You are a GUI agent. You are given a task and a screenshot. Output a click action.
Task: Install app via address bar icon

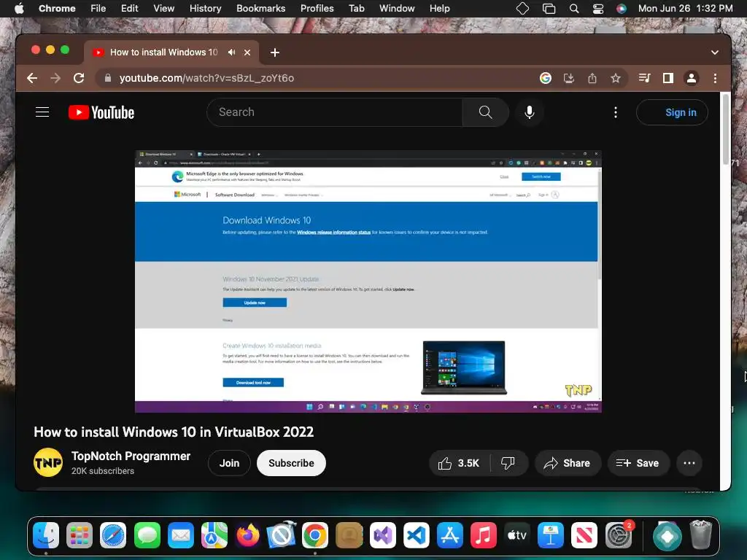click(569, 78)
